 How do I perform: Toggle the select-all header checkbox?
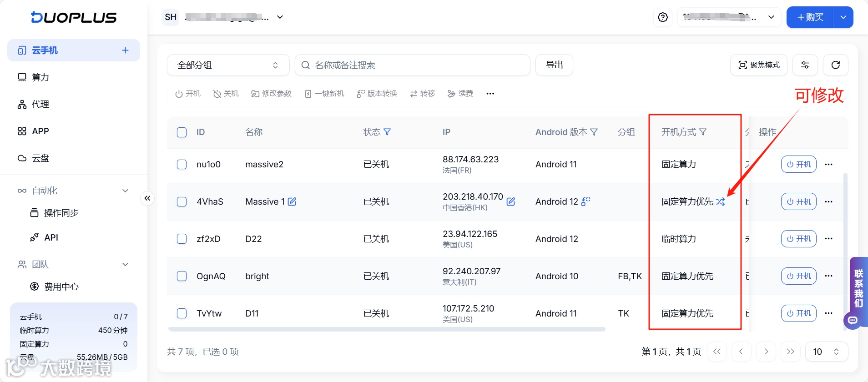pos(182,132)
